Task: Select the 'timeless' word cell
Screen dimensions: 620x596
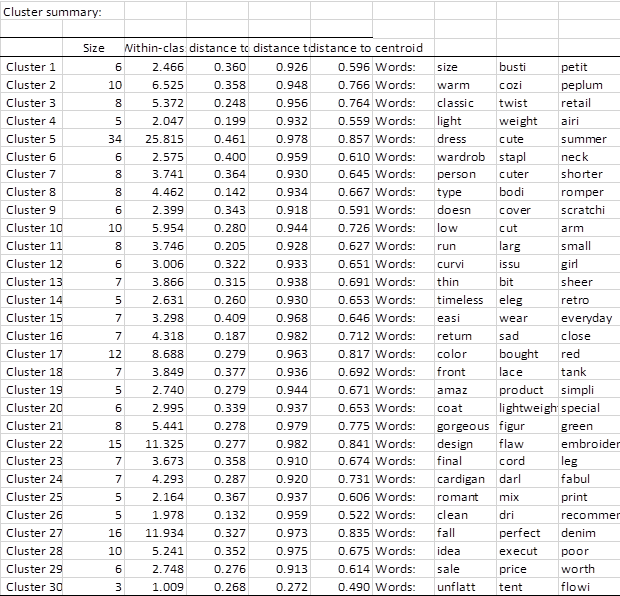Action: (x=461, y=300)
